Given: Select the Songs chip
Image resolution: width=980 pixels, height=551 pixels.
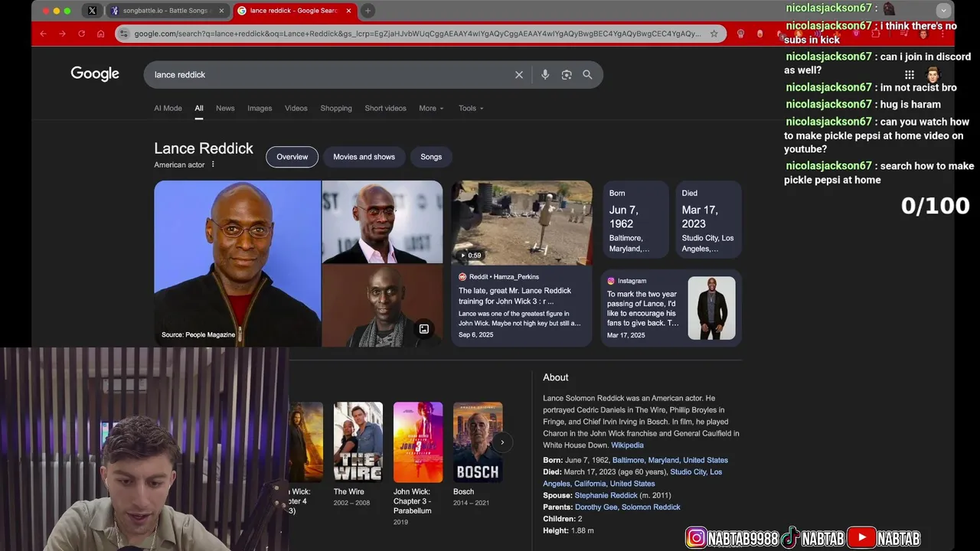Looking at the screenshot, I should point(431,157).
